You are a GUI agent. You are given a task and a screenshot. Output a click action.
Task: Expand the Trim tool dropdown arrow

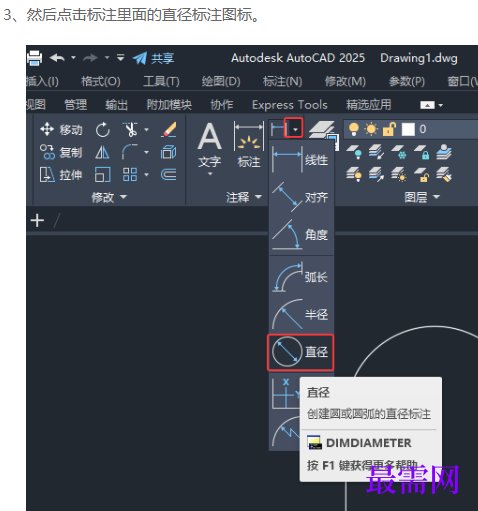click(x=146, y=129)
